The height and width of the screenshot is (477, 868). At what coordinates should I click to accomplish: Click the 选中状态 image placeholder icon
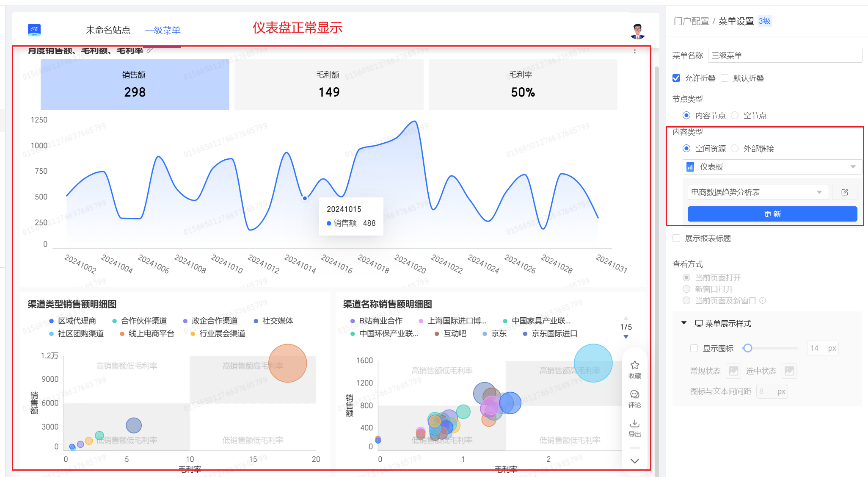[789, 371]
